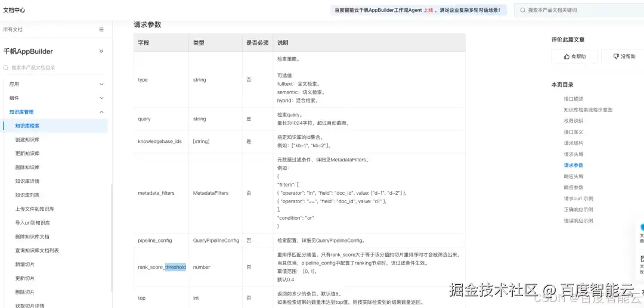Click the 请求参数 section heading

147,24
